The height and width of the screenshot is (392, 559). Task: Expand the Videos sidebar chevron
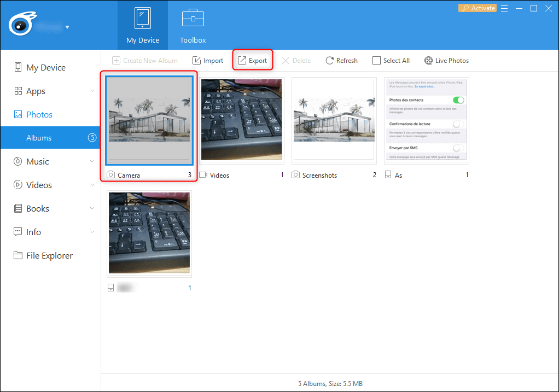coord(92,185)
